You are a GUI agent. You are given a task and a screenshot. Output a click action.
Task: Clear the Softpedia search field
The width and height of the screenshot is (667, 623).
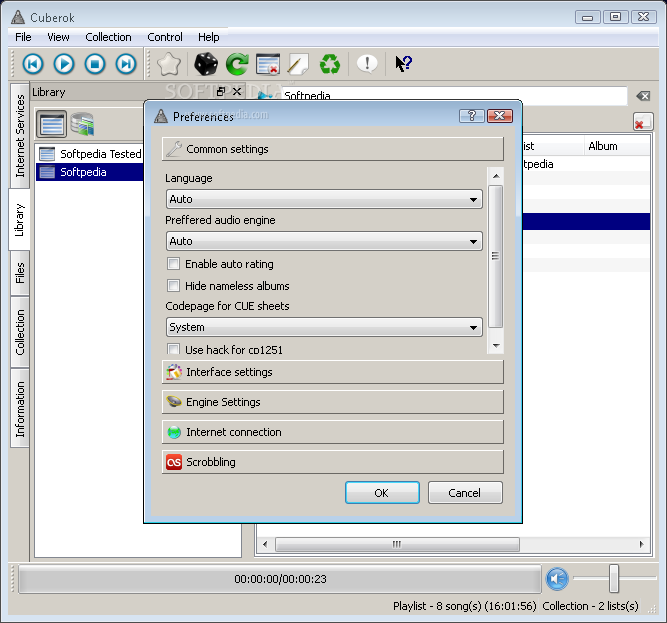[x=643, y=96]
